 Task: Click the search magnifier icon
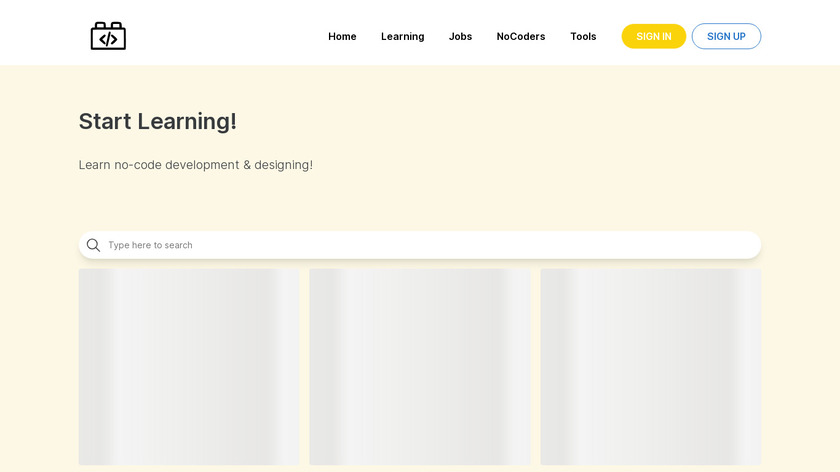click(93, 245)
